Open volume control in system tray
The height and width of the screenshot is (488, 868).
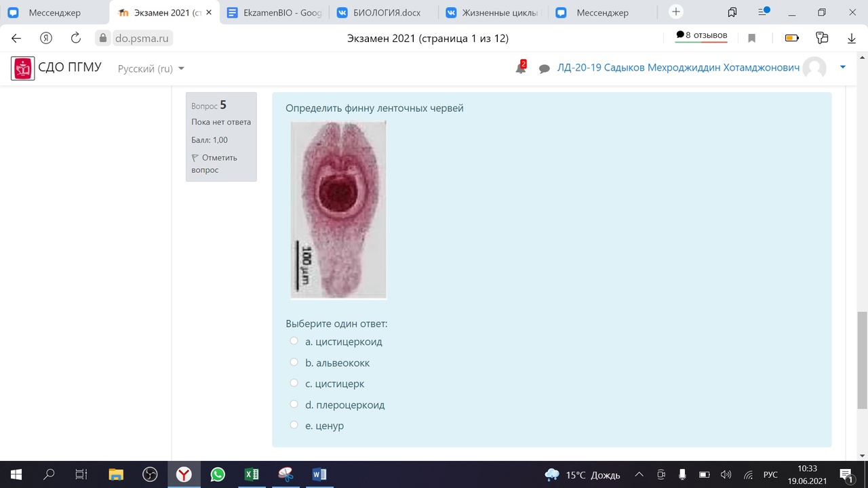click(x=726, y=474)
